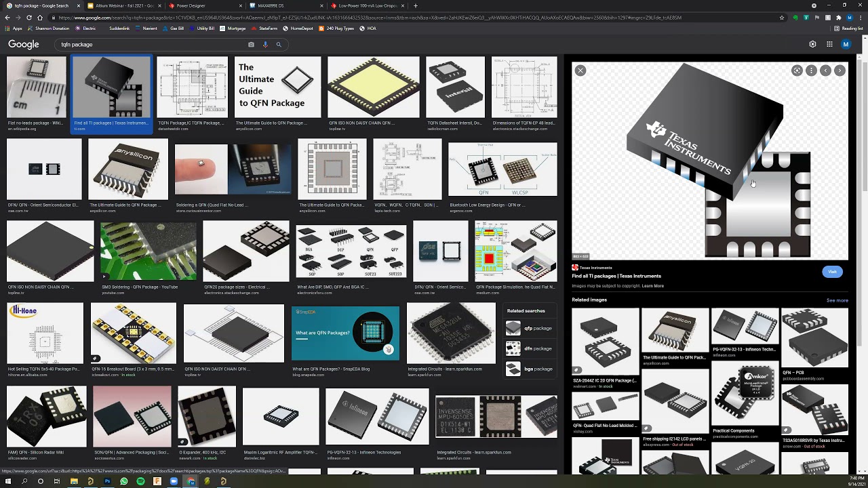868x488 pixels.
Task: Open WhatsApp from taskbar
Action: pos(124,481)
